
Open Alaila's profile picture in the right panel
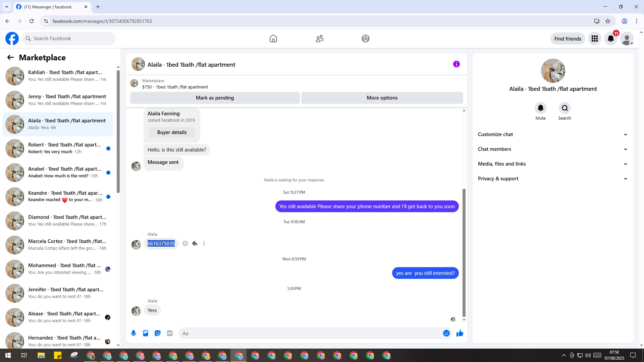(x=553, y=71)
